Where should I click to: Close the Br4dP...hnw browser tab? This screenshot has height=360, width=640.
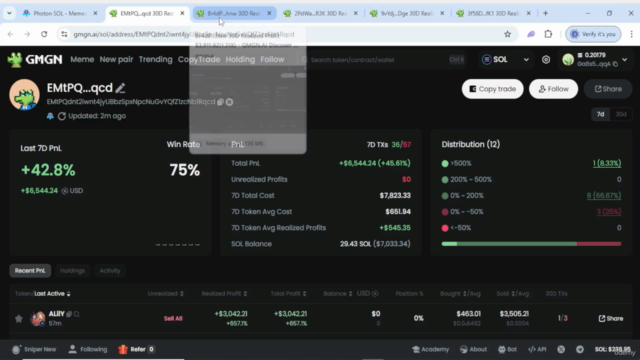(269, 13)
